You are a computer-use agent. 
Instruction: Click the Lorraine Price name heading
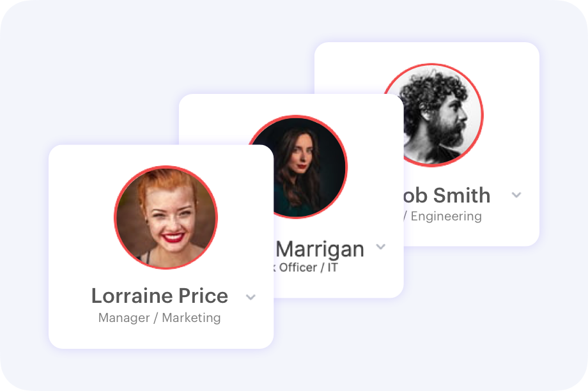click(x=160, y=296)
